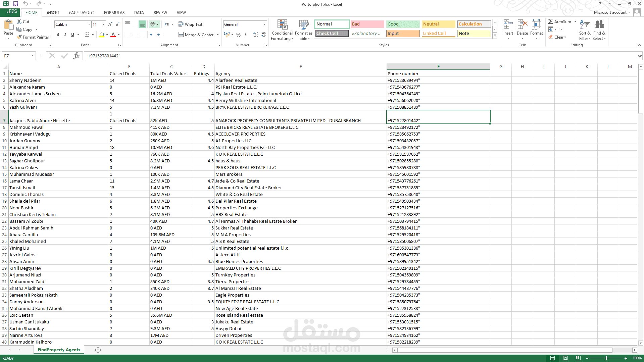Switch to Page Break Preview in status bar
This screenshot has width=644, height=362.
pyautogui.click(x=578, y=358)
